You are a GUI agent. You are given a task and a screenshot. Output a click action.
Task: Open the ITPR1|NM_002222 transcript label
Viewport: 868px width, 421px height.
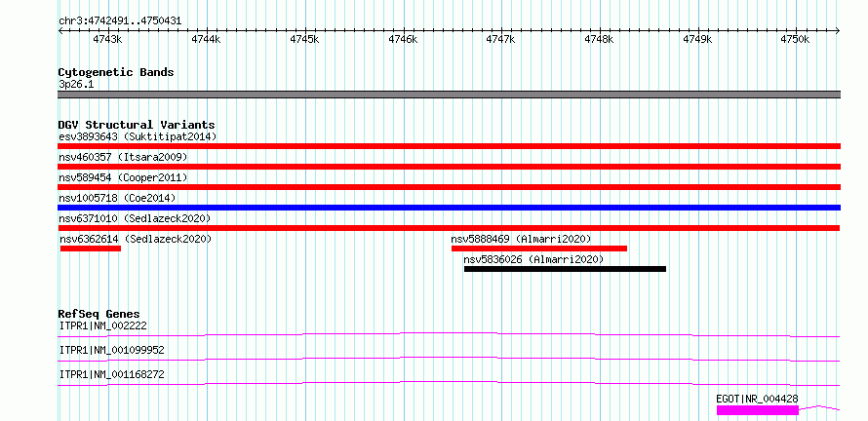[x=103, y=325]
